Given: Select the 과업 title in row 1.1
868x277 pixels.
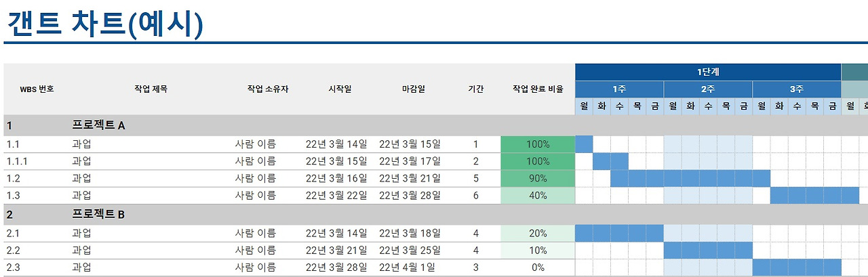Looking at the screenshot, I should [81, 144].
